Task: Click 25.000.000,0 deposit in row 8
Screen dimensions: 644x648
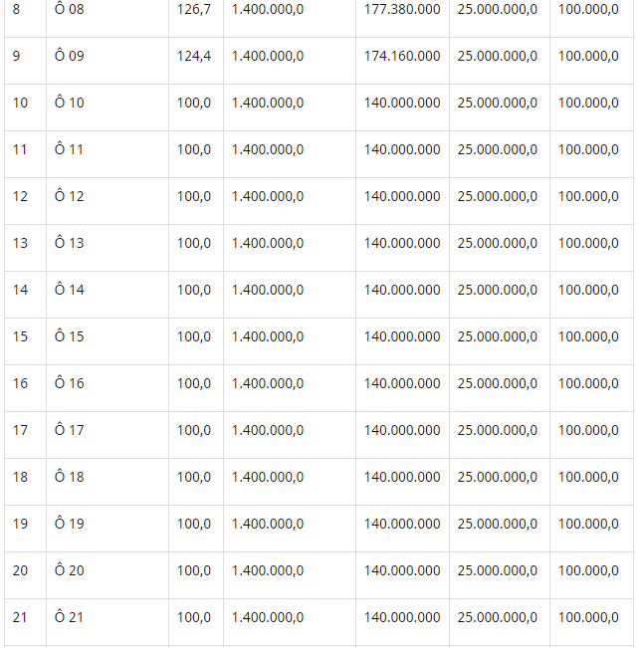Action: 498,9
